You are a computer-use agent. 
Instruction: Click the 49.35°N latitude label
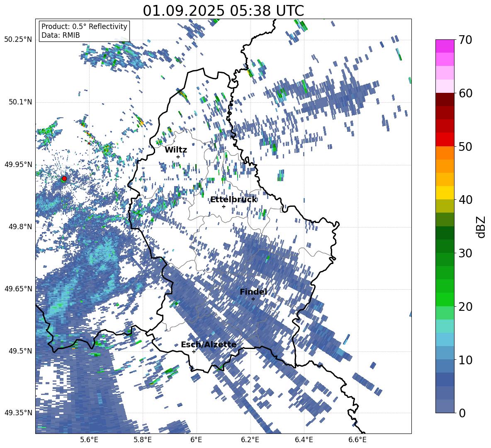[x=18, y=413]
